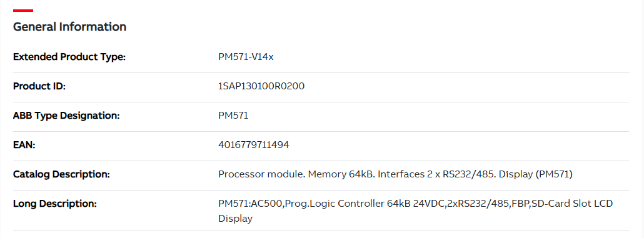Click the PM571 type designation value
The height and width of the screenshot is (238, 644).
point(233,116)
